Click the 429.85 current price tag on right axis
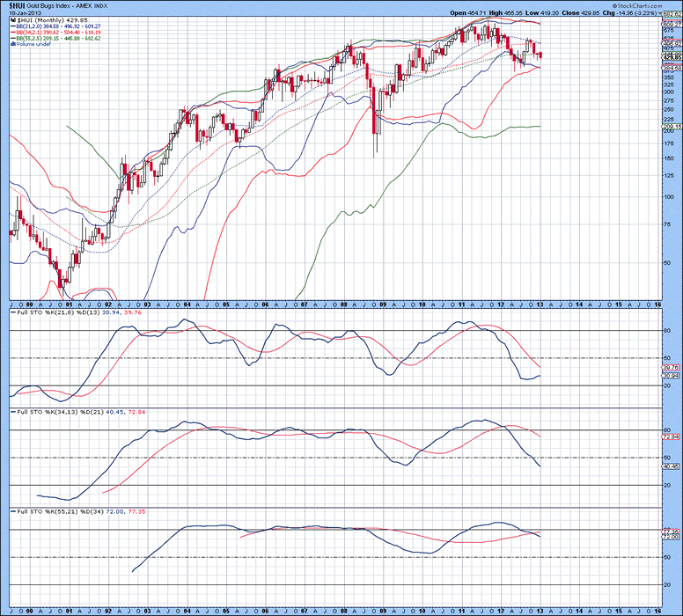Screen dimensions: 683x616 pos(672,57)
